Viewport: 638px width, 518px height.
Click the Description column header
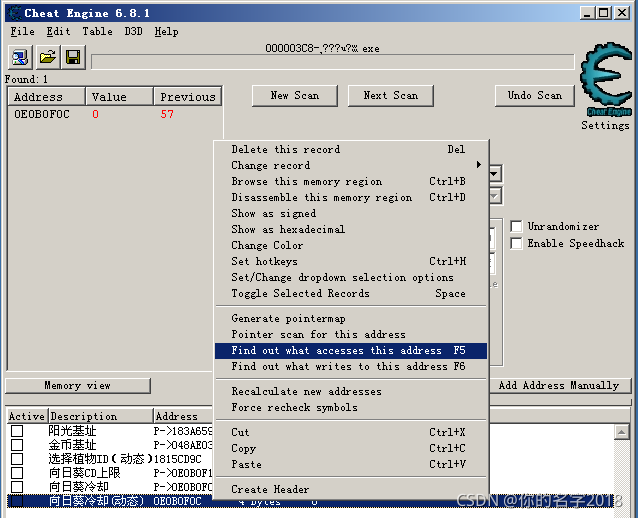101,416
